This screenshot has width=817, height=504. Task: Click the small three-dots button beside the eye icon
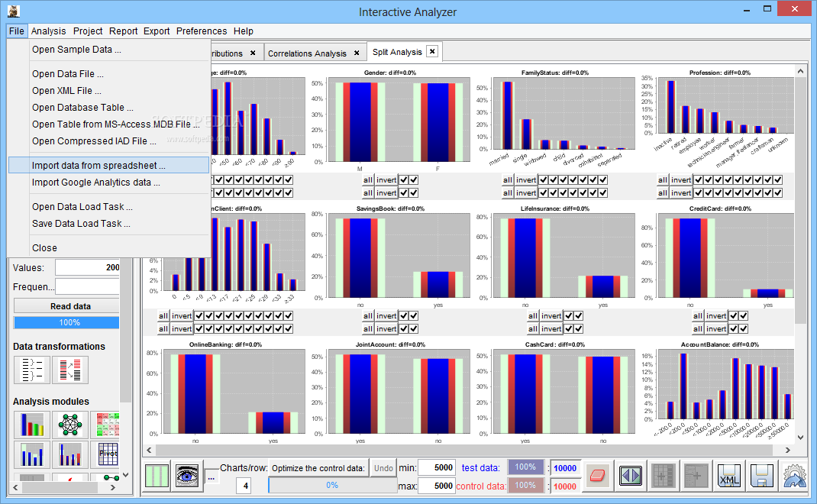211,477
